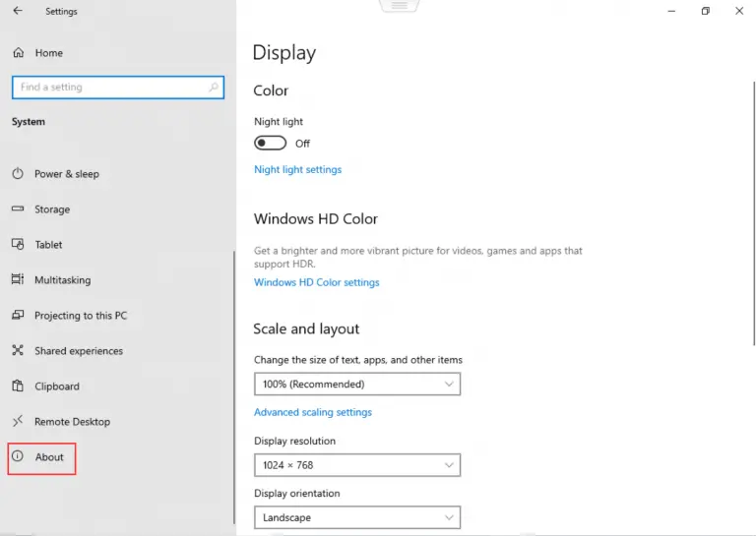Go to Home in sidebar
The height and width of the screenshot is (536, 756).
pyautogui.click(x=48, y=53)
